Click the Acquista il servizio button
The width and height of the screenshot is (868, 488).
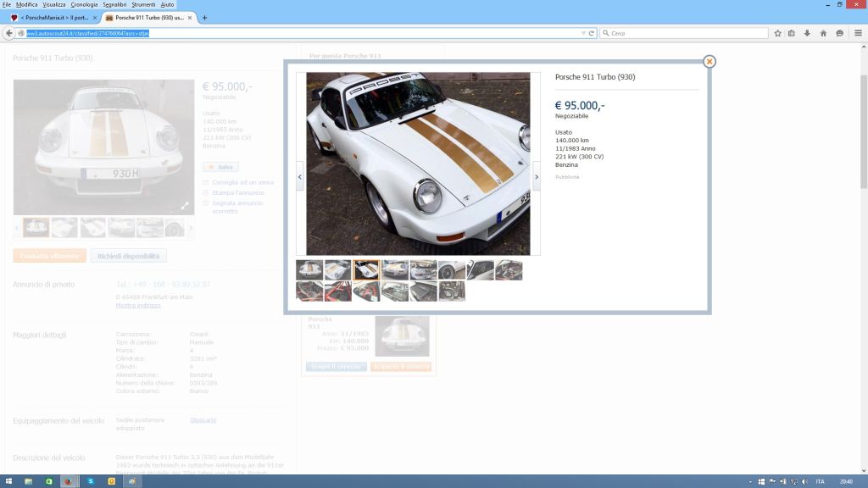pyautogui.click(x=401, y=366)
